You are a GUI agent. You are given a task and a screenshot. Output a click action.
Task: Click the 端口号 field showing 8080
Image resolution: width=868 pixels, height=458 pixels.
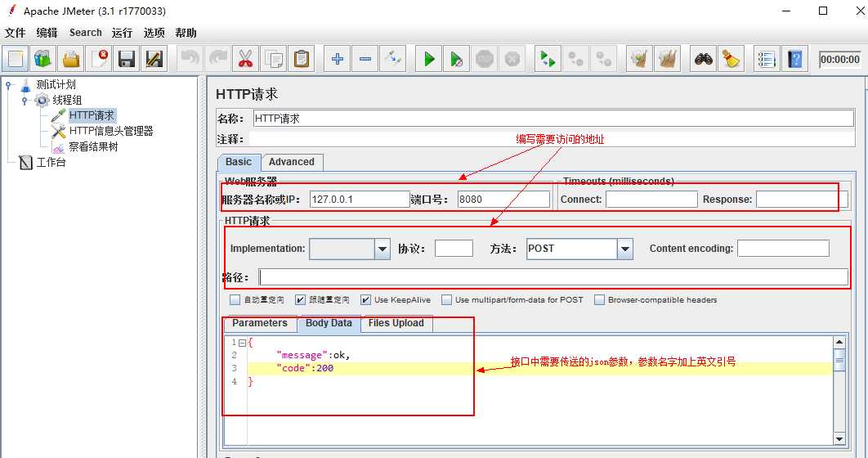tap(503, 200)
